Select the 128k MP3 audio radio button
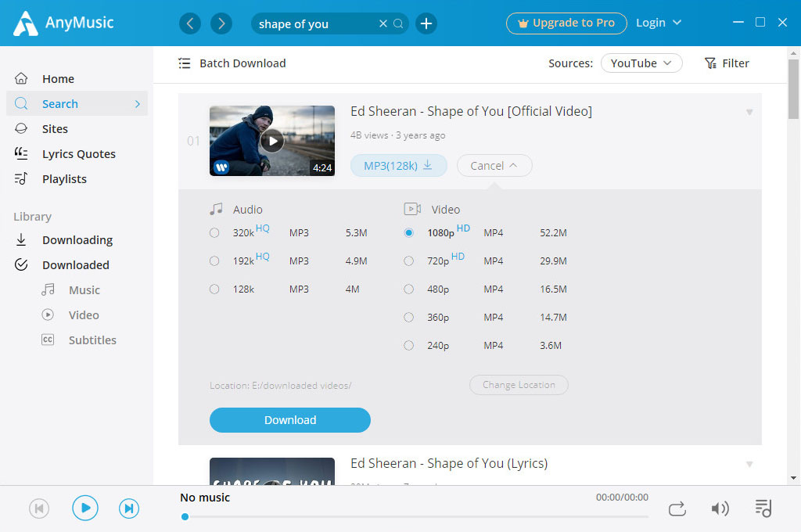 (214, 289)
